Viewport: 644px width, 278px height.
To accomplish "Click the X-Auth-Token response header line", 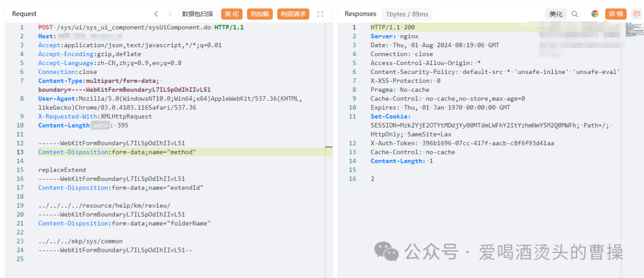I will pyautogui.click(x=462, y=143).
